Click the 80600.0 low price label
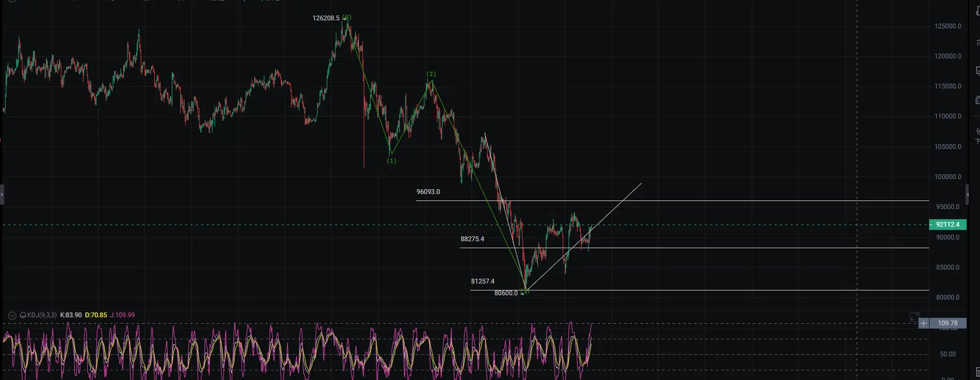The height and width of the screenshot is (380, 980). click(x=506, y=293)
